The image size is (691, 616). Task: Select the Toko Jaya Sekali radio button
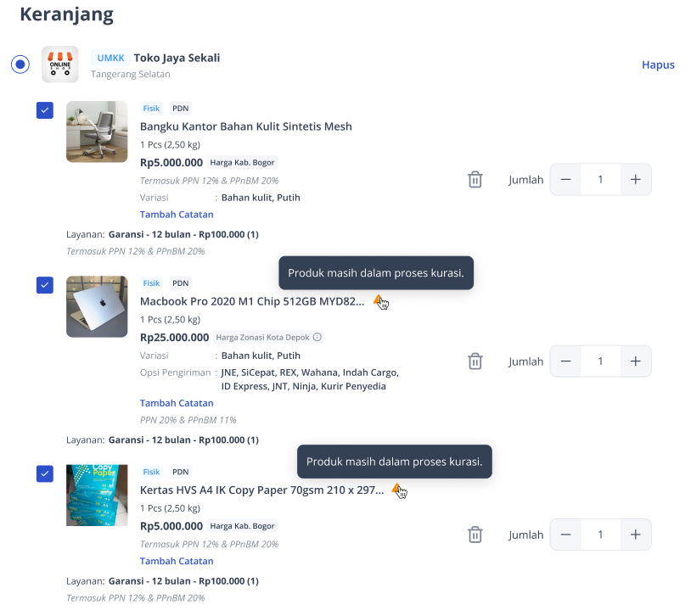click(20, 64)
